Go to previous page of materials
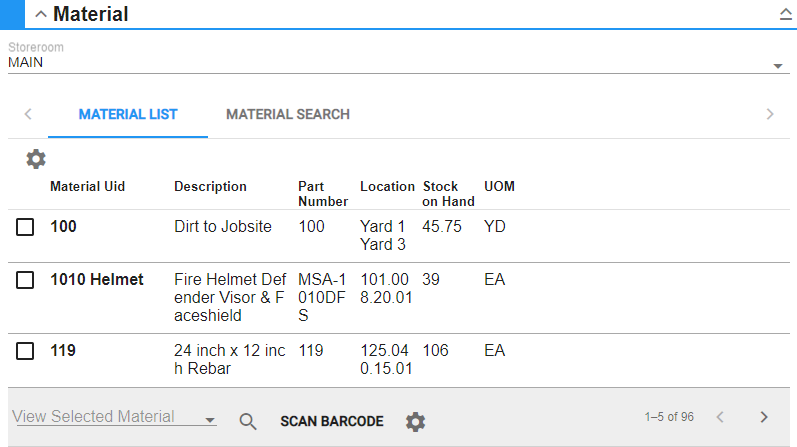This screenshot has width=797, height=447. click(718, 417)
